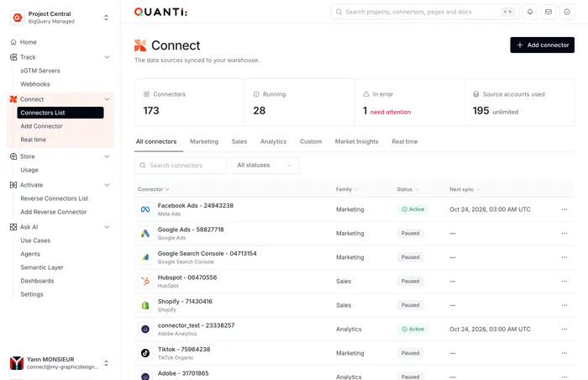Screen dimensions: 588x380
Task: Open more options for Google Ads row
Action: coord(564,233)
